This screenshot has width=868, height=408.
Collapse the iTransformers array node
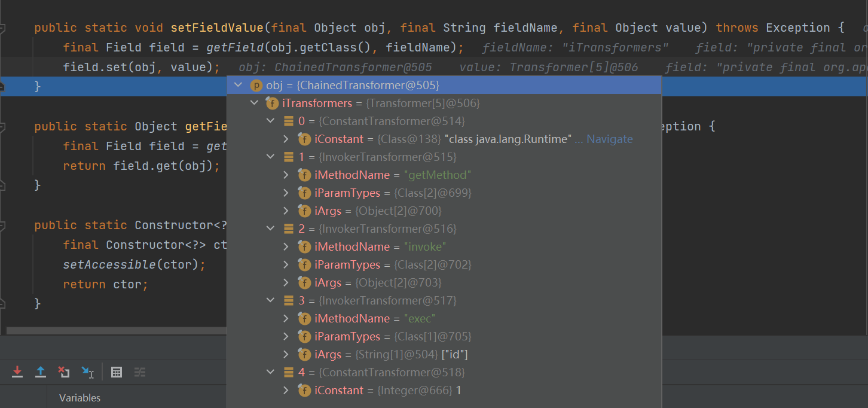click(254, 103)
